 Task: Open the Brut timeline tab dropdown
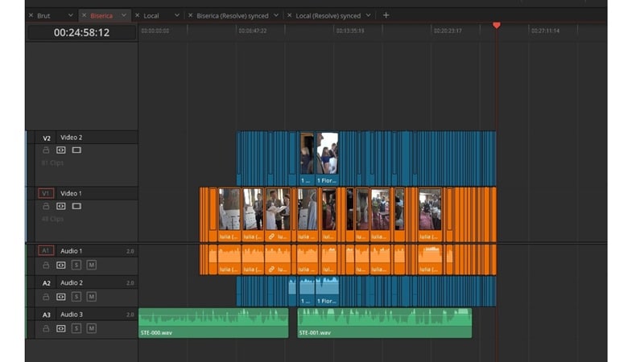point(70,15)
